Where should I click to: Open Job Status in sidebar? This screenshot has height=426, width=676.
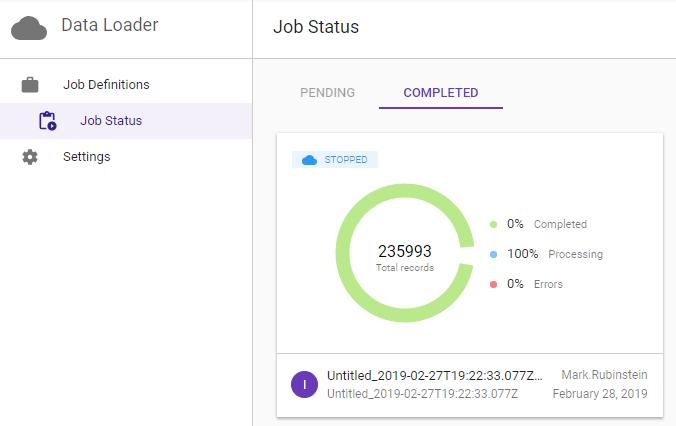click(x=126, y=121)
